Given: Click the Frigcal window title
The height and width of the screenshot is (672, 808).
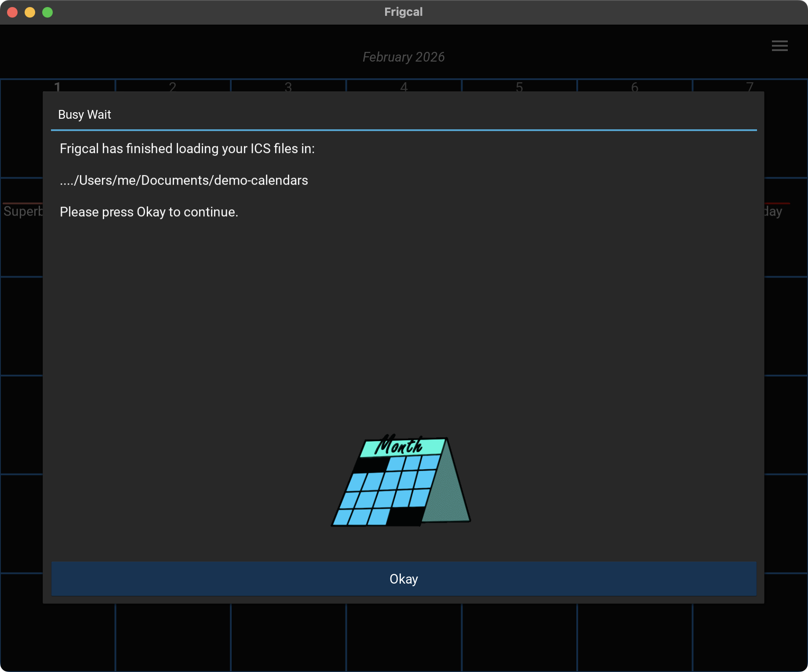Looking at the screenshot, I should 403,12.
